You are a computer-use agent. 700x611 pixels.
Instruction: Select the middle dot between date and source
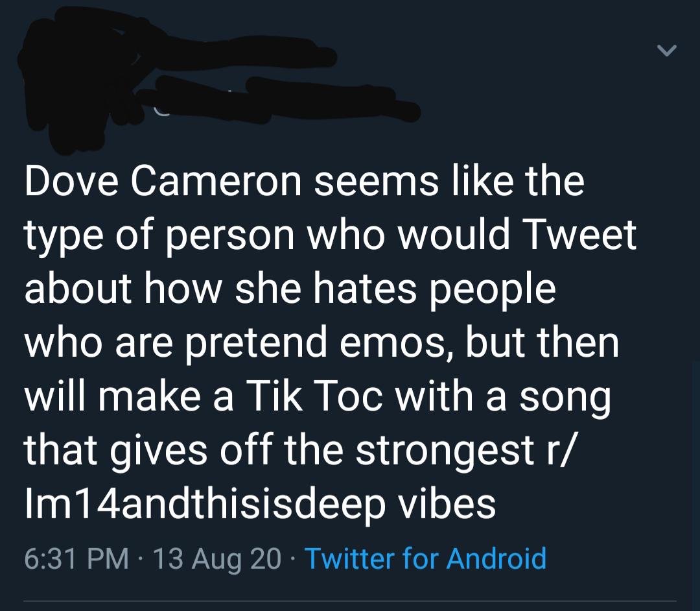(x=294, y=559)
